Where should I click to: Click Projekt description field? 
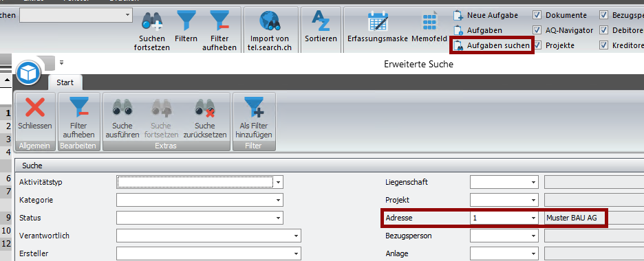point(594,200)
